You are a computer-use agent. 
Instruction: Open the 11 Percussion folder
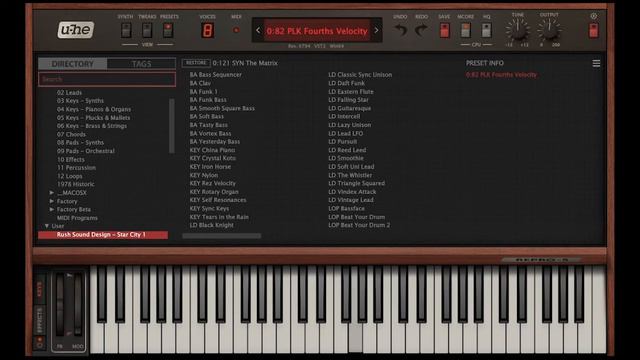[76, 168]
